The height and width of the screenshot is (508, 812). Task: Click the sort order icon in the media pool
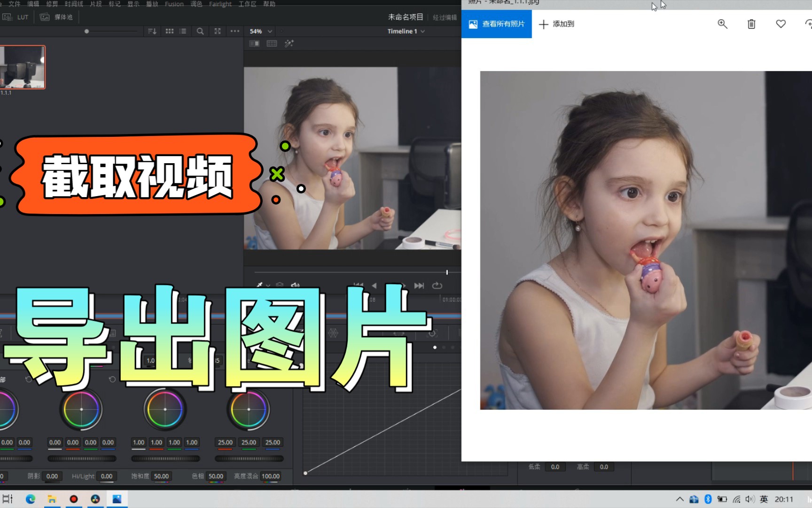point(151,31)
